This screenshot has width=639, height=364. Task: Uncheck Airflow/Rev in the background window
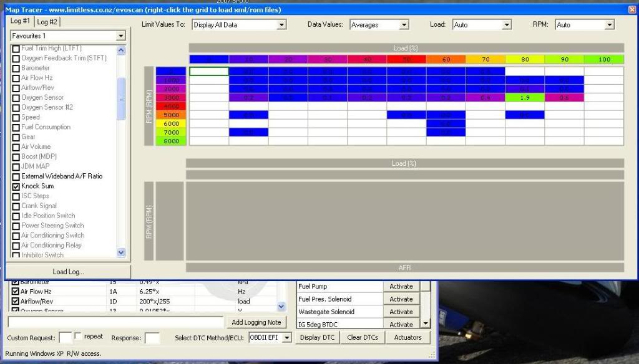coord(15,301)
